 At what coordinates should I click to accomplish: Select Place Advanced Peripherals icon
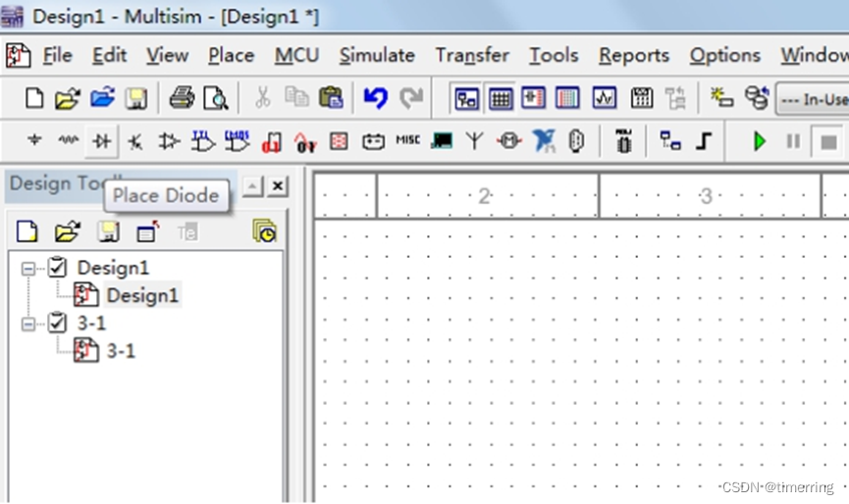click(442, 141)
